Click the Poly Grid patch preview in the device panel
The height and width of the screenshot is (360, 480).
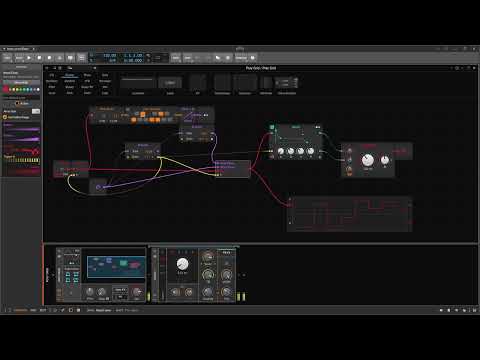click(x=116, y=267)
